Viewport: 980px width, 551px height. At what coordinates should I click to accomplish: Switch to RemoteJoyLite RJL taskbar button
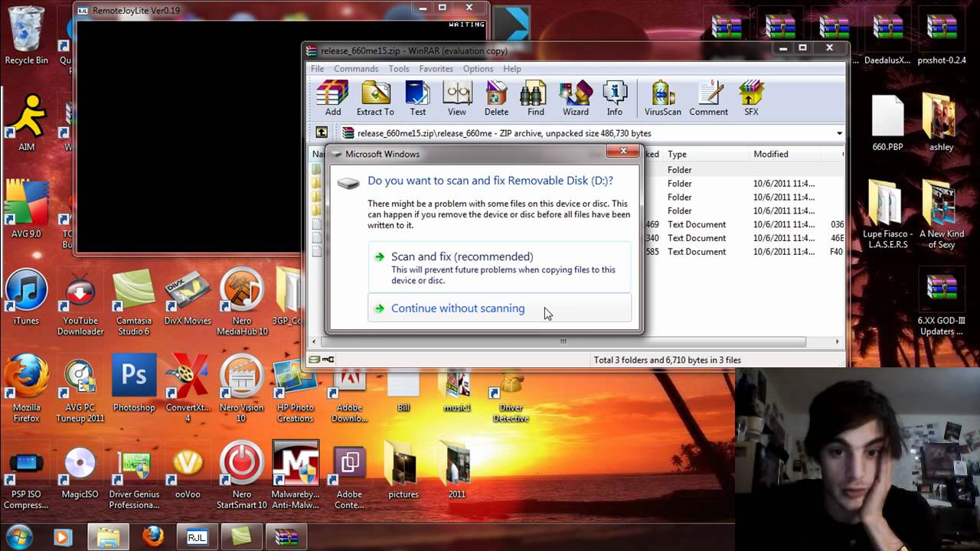pyautogui.click(x=197, y=536)
